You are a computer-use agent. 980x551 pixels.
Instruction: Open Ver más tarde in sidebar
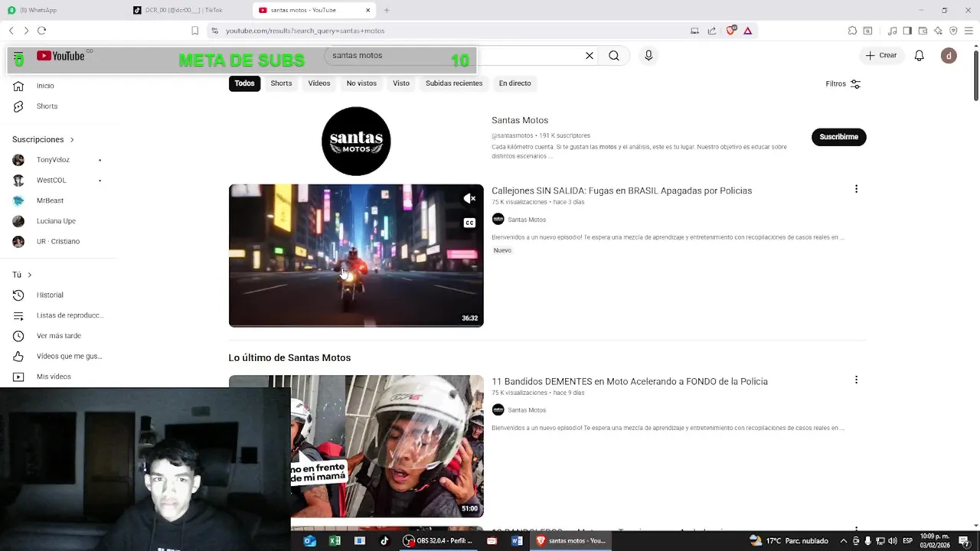pyautogui.click(x=58, y=336)
